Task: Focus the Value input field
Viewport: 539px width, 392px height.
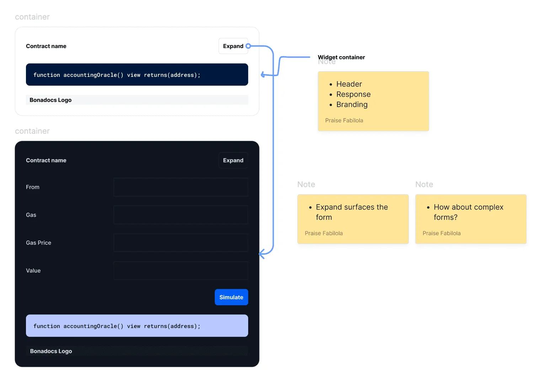Action: (x=181, y=271)
